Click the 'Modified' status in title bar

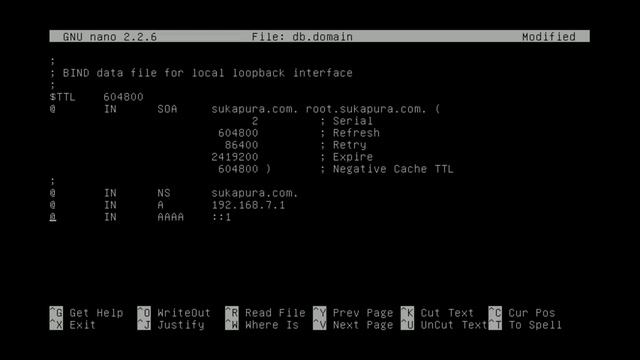[x=549, y=37]
